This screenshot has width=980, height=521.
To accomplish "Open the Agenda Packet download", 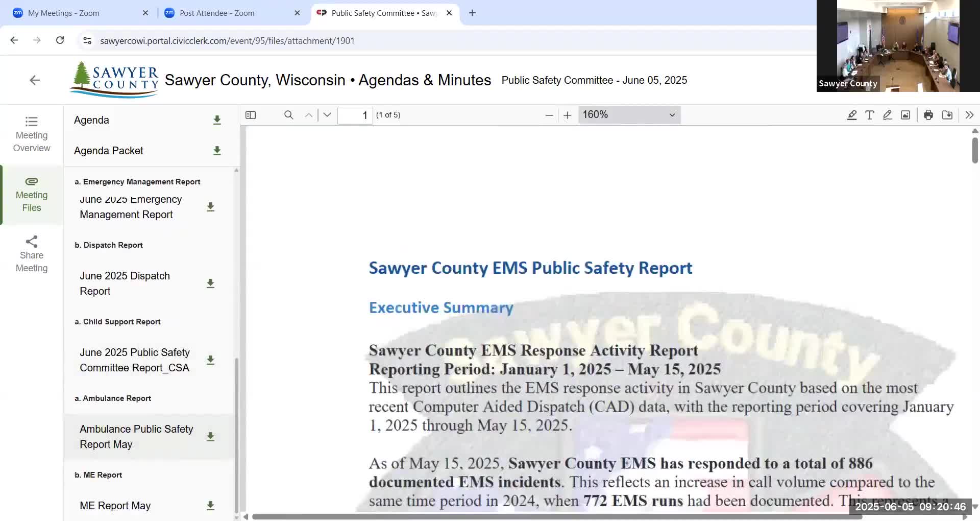I will (216, 151).
